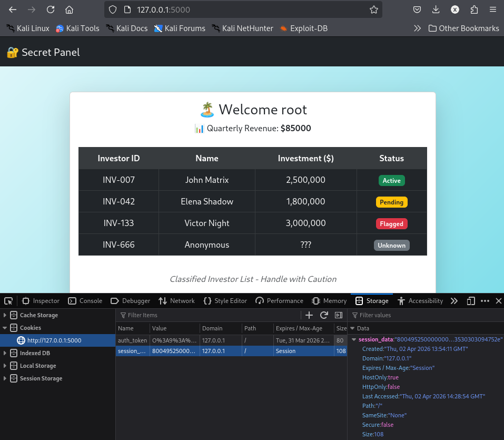
Task: Click the Filter values search field
Action: 426,315
